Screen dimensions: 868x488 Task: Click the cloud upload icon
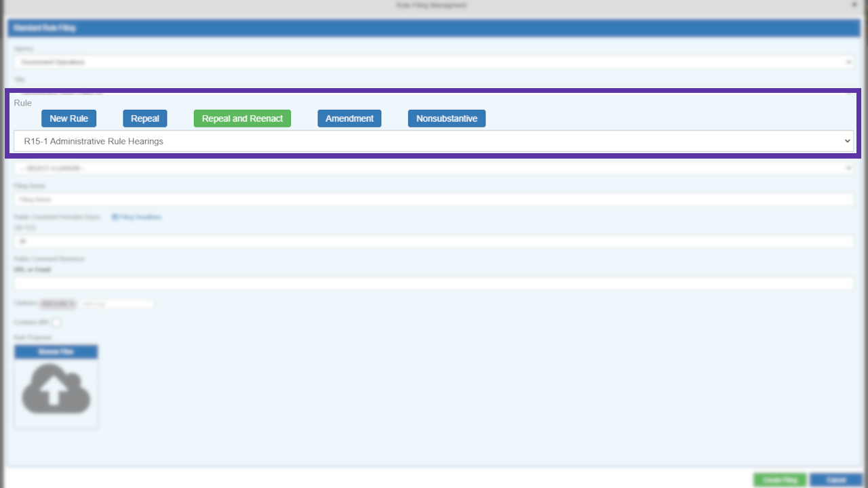[x=56, y=389]
